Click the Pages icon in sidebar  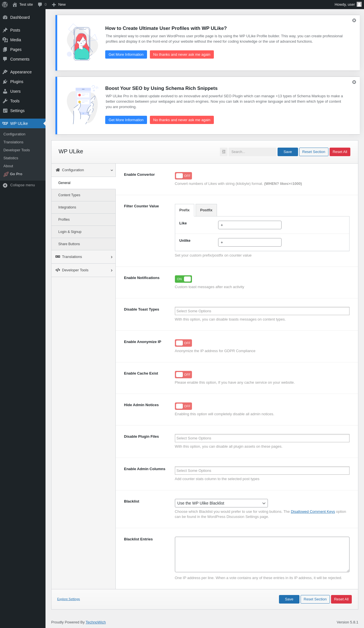tap(5, 49)
